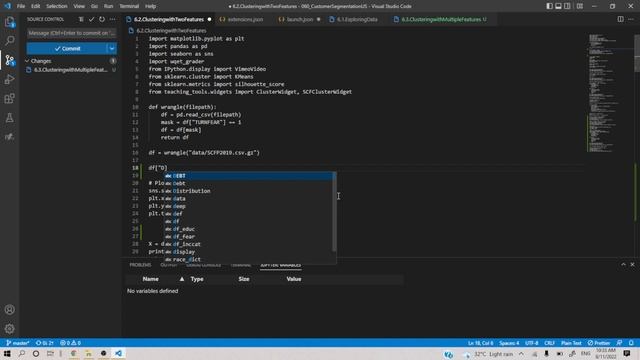
Task: Open the Edit menu
Action: click(x=36, y=6)
